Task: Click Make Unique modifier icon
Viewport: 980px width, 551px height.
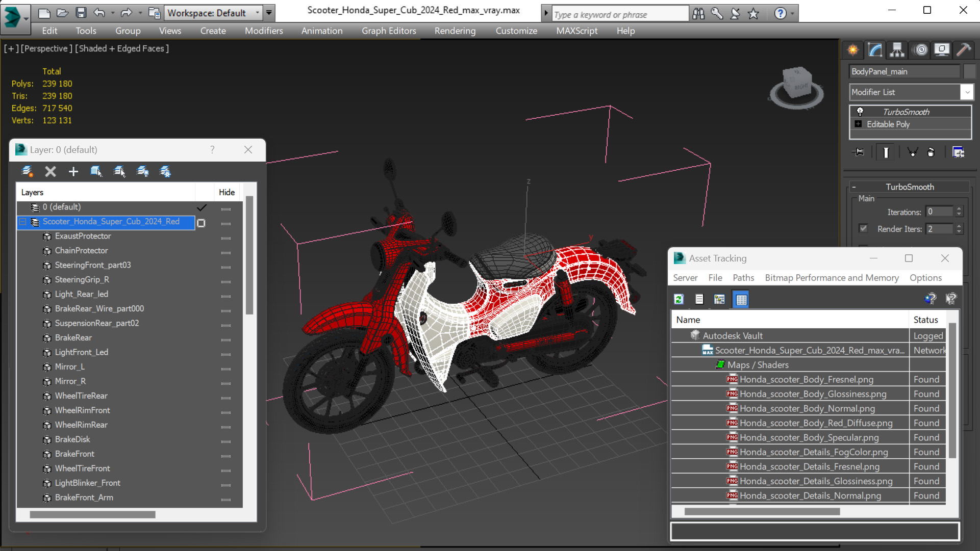Action: coord(913,152)
